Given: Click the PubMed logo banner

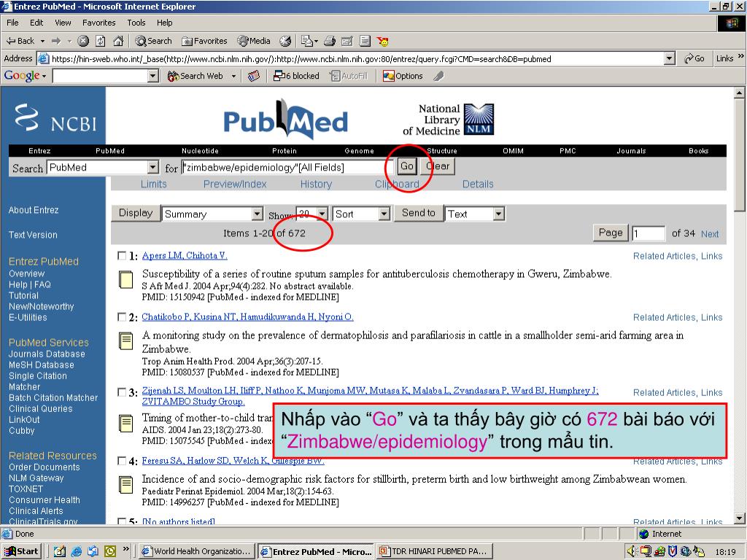Looking at the screenshot, I should [285, 119].
